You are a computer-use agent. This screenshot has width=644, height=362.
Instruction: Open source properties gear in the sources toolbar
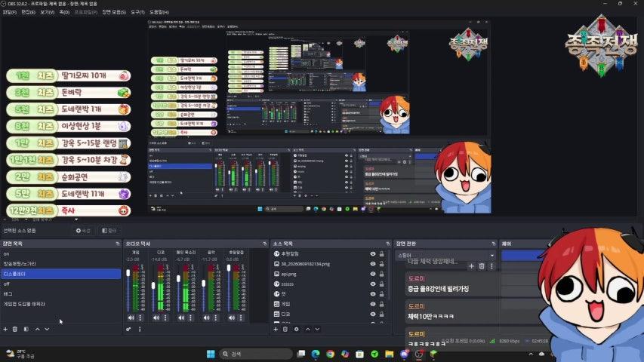click(x=297, y=329)
